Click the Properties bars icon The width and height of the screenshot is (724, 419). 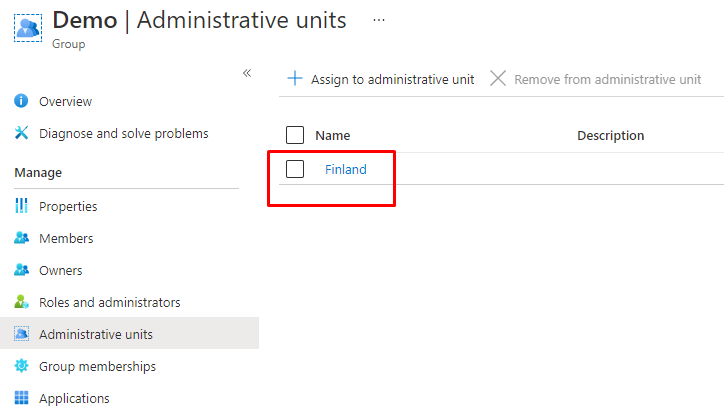point(22,207)
